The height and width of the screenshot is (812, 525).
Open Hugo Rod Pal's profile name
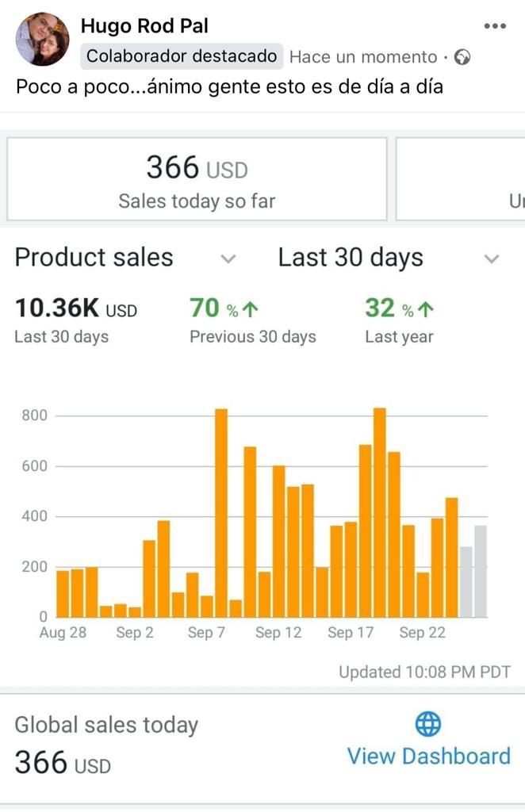144,26
